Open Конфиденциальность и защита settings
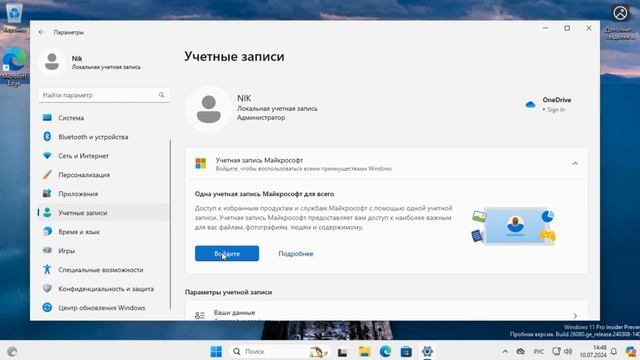 [x=104, y=289]
